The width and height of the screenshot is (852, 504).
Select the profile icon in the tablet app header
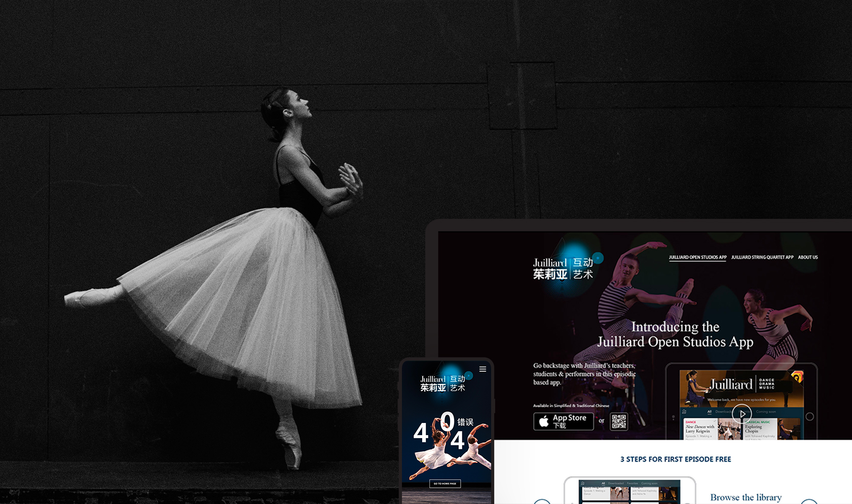coord(684,412)
